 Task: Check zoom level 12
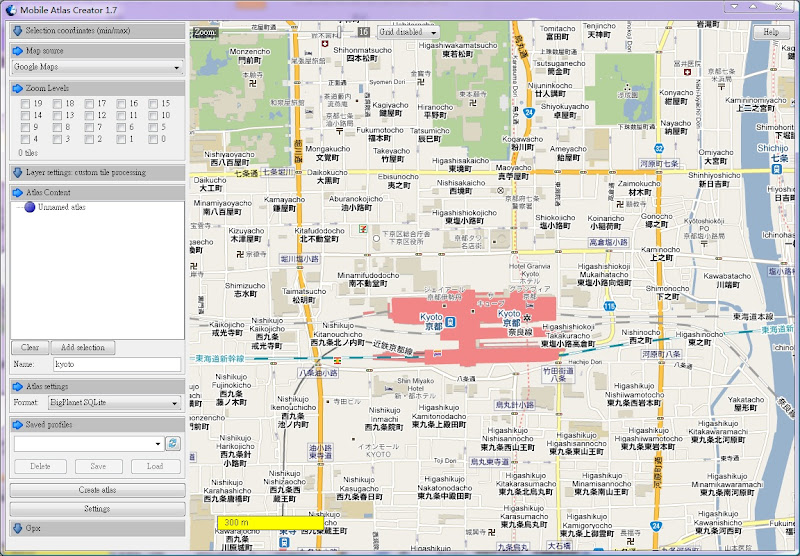click(89, 116)
